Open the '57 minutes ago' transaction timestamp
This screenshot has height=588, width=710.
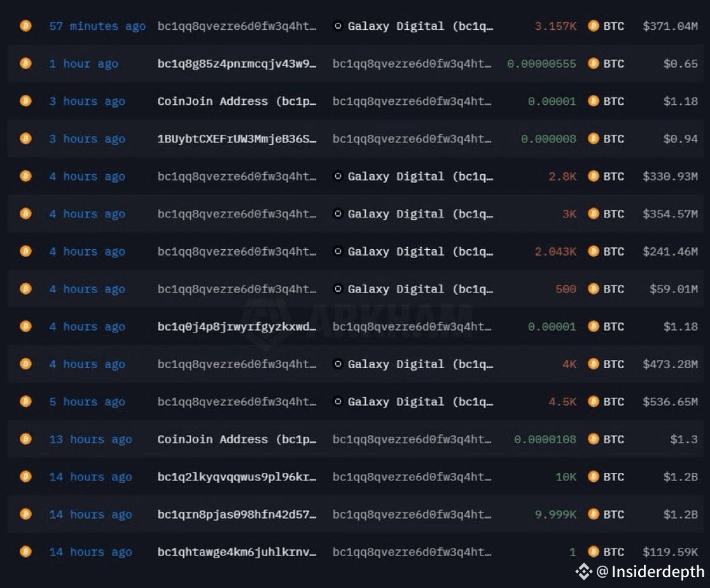97,26
